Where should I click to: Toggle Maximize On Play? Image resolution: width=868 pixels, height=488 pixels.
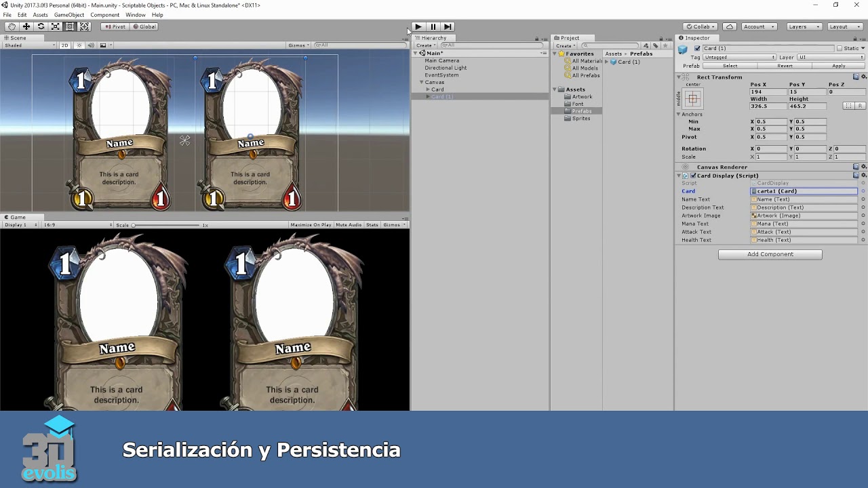click(311, 225)
